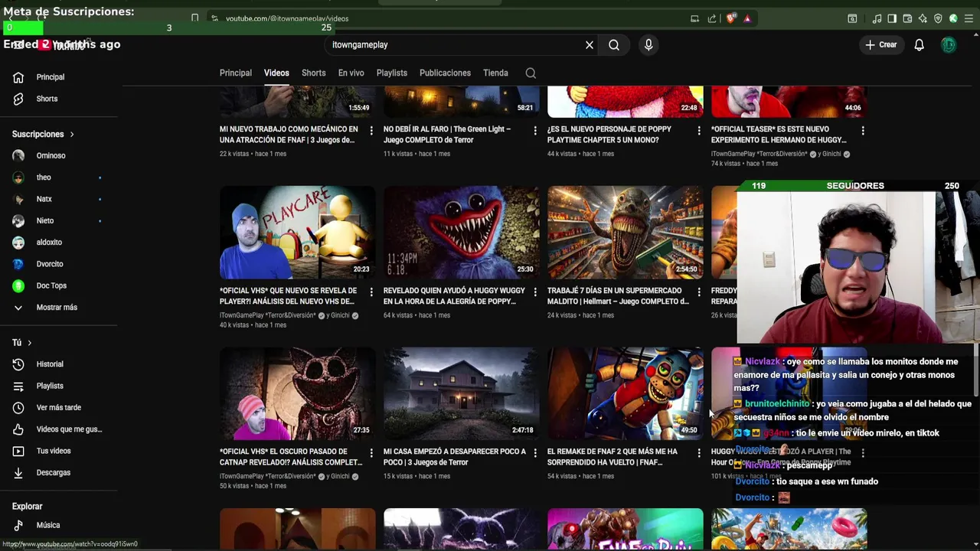The height and width of the screenshot is (551, 980).
Task: Expand Suscripciones section chevron
Action: point(72,135)
